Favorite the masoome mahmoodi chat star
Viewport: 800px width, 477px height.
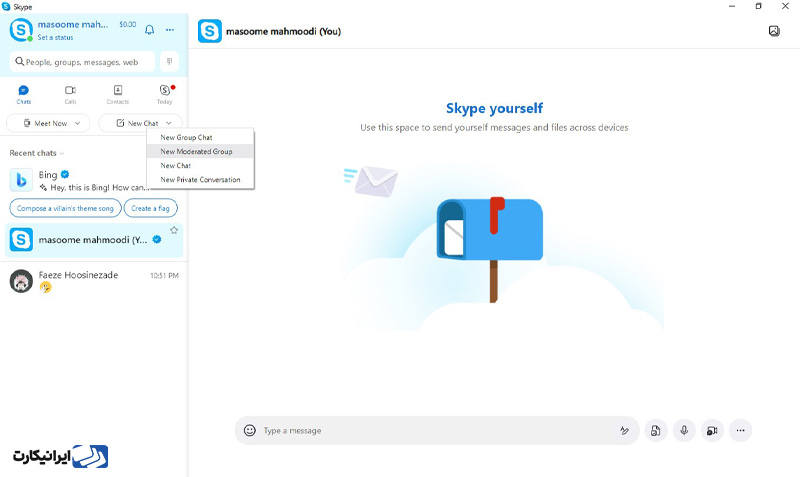point(174,230)
